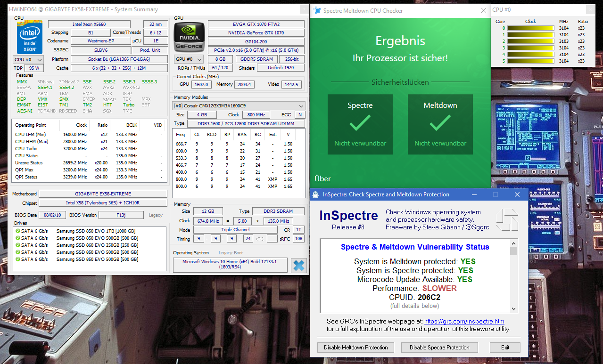
Task: Click the Intel Xeon logo in HWiNFO
Action: pos(30,37)
